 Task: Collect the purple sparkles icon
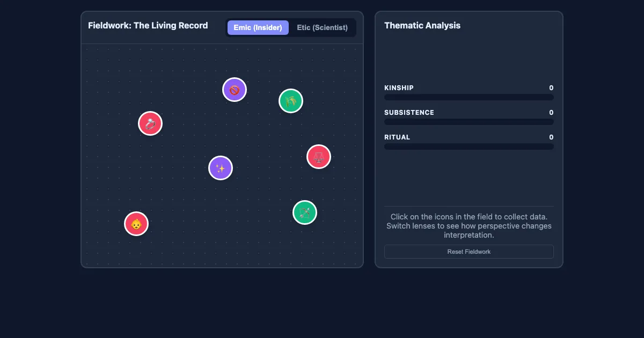point(221,168)
